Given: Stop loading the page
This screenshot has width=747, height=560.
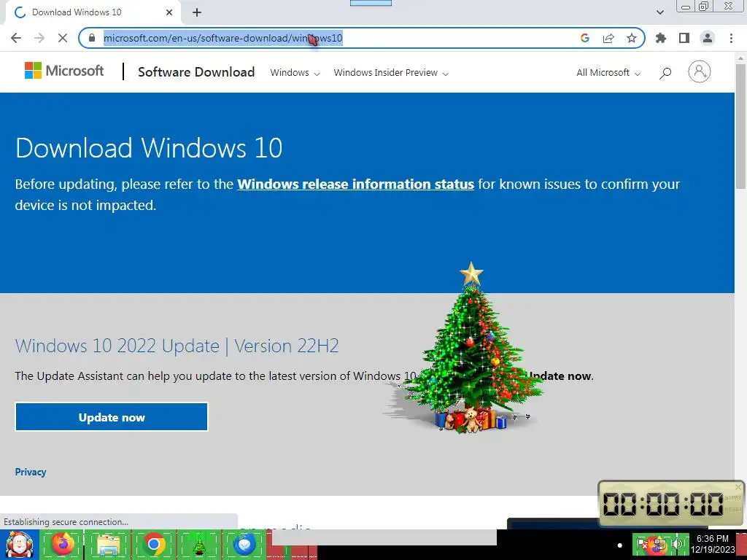Looking at the screenshot, I should click(63, 38).
